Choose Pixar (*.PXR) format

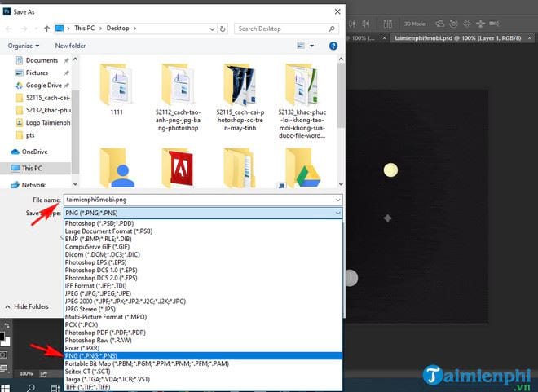click(203, 348)
